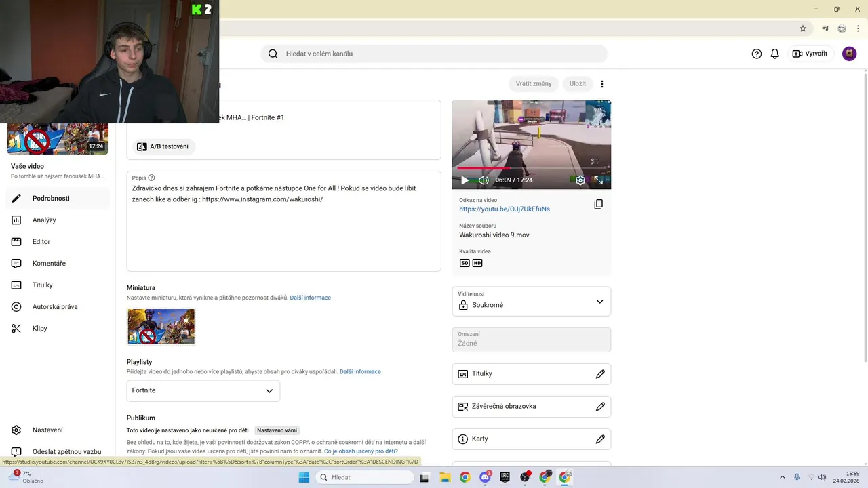Viewport: 868px width, 488px height.
Task: Open Epic Games Launcher from the taskbar
Action: [505, 477]
